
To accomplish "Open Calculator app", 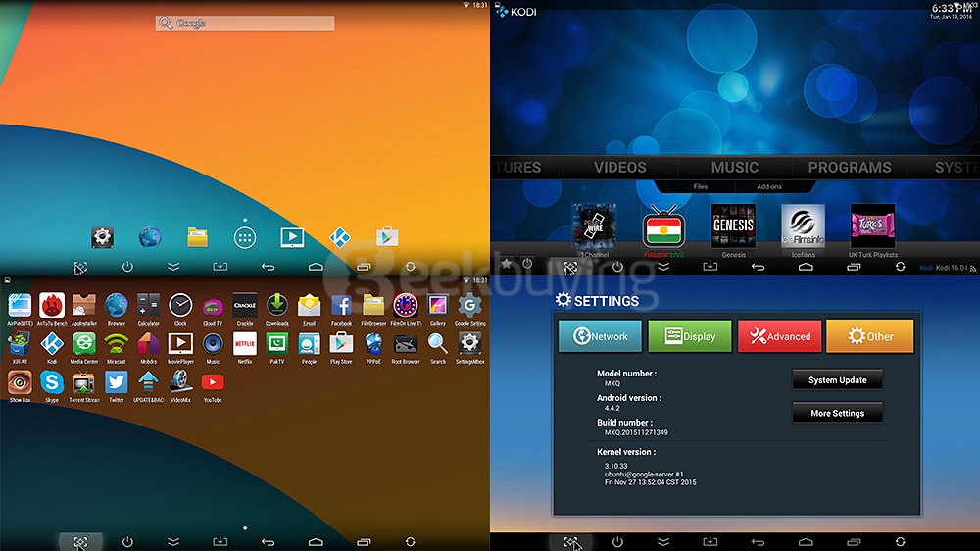I will (148, 309).
